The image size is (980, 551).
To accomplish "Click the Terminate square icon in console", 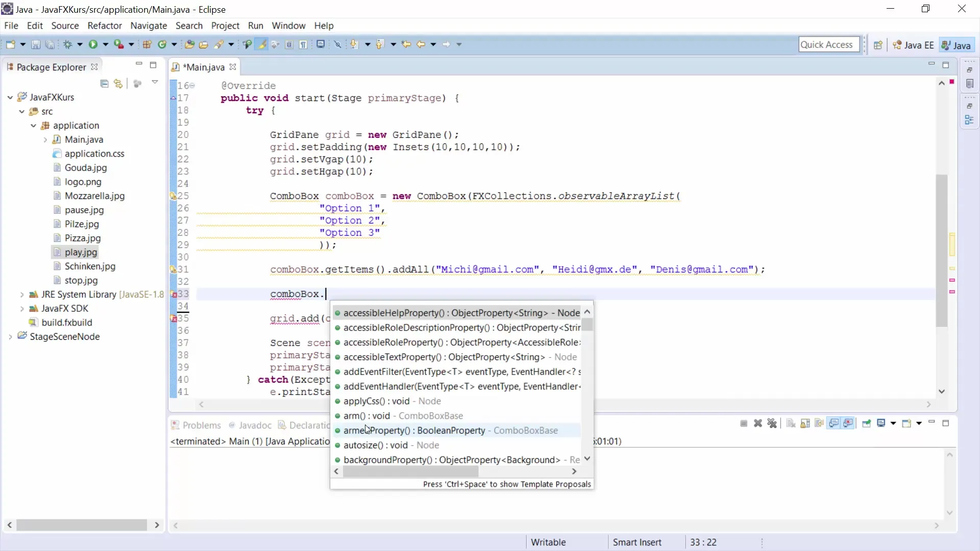I will click(x=744, y=423).
